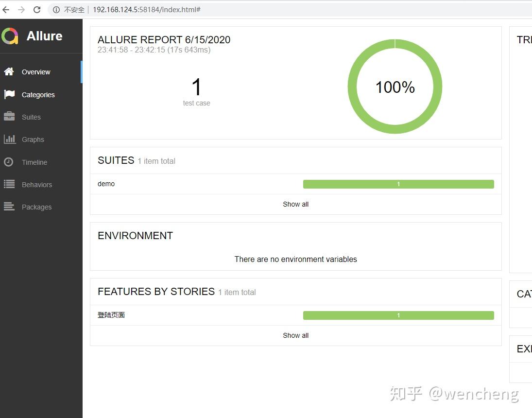Click the Overview home icon
This screenshot has width=532, height=418.
click(9, 71)
